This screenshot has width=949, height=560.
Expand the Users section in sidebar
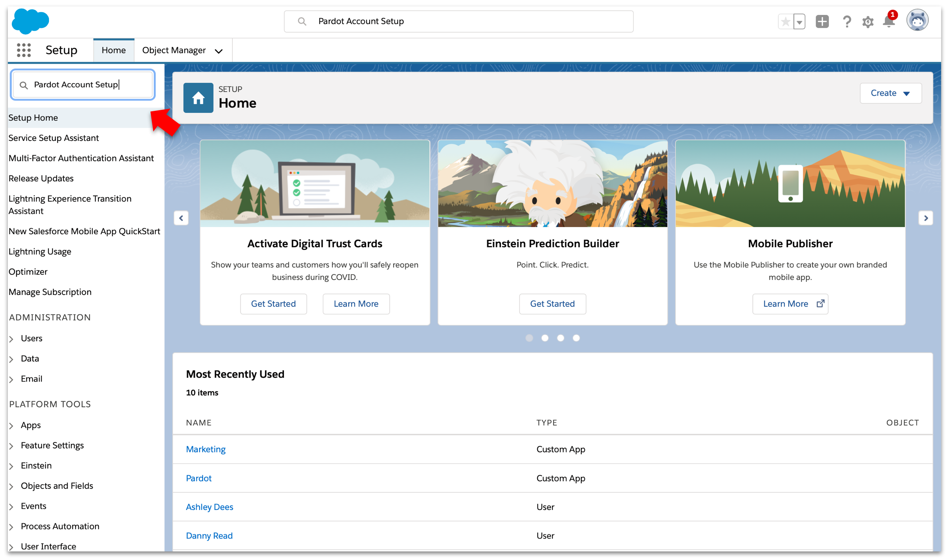tap(12, 339)
